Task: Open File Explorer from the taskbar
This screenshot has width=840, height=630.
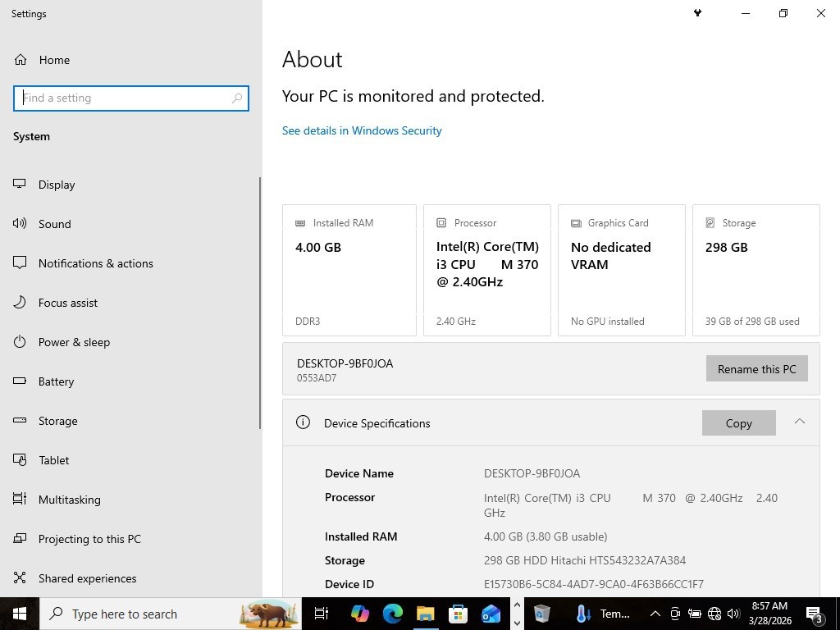Action: coord(426,614)
